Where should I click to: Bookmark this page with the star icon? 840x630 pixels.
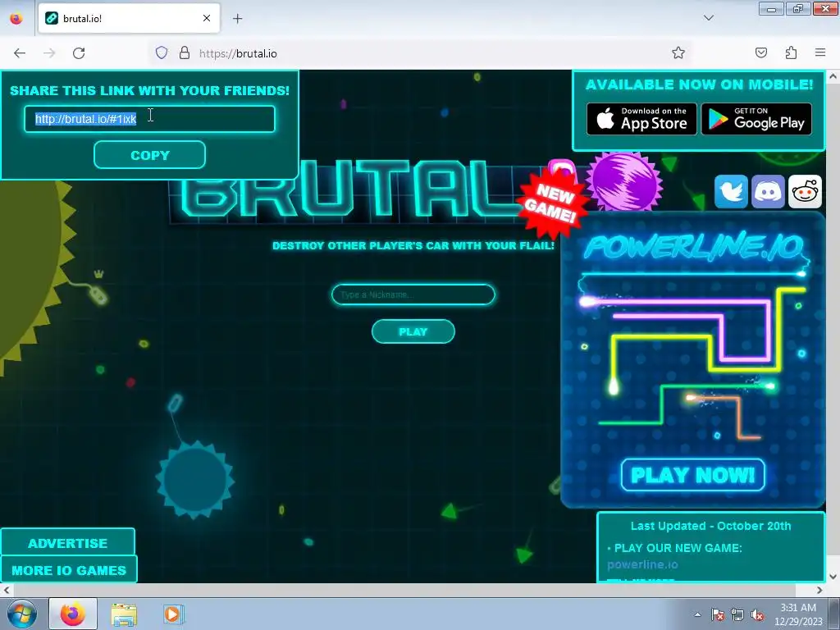tap(678, 52)
